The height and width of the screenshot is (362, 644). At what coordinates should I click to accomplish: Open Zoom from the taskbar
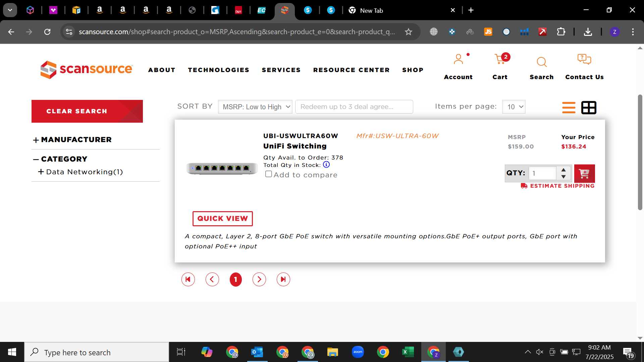pos(358,352)
